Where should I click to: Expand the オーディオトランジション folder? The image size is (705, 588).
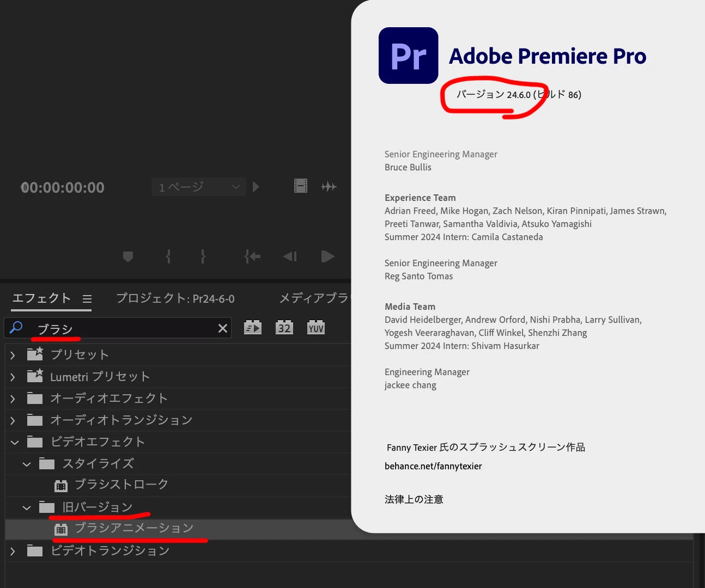tap(13, 420)
